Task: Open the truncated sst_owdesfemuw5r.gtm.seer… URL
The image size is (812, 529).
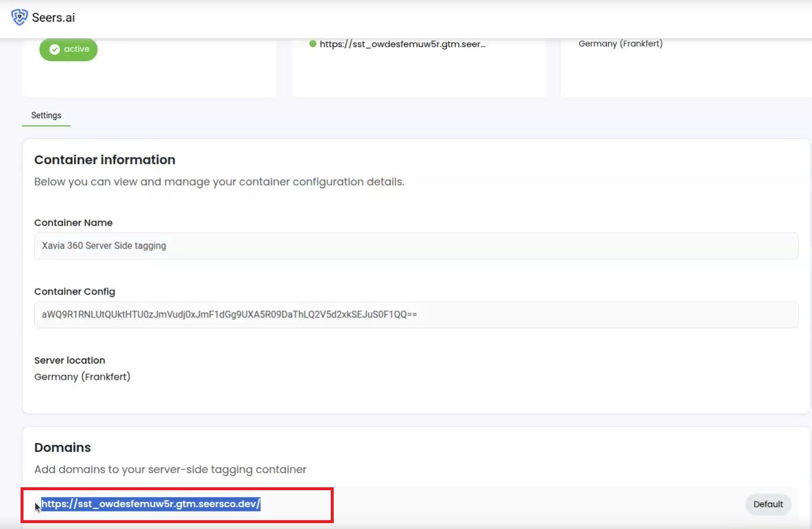Action: click(402, 44)
